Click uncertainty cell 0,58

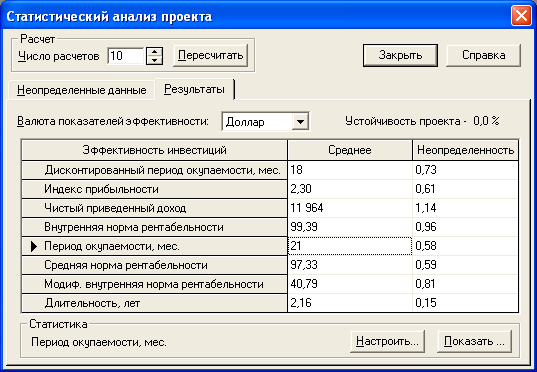pos(465,246)
